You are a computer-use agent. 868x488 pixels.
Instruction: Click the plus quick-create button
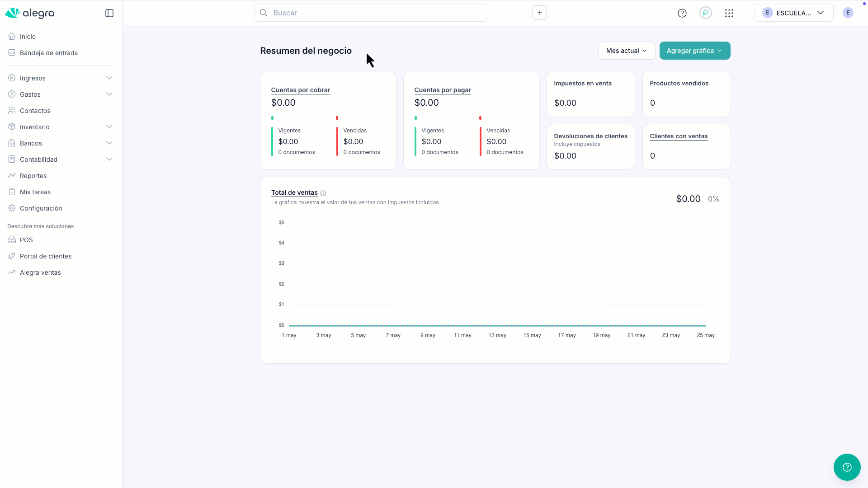point(540,13)
